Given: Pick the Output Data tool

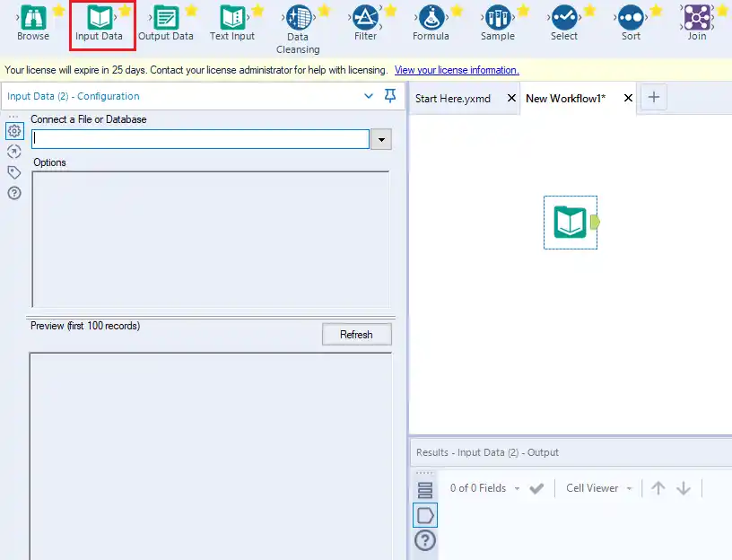Looking at the screenshot, I should [165, 17].
